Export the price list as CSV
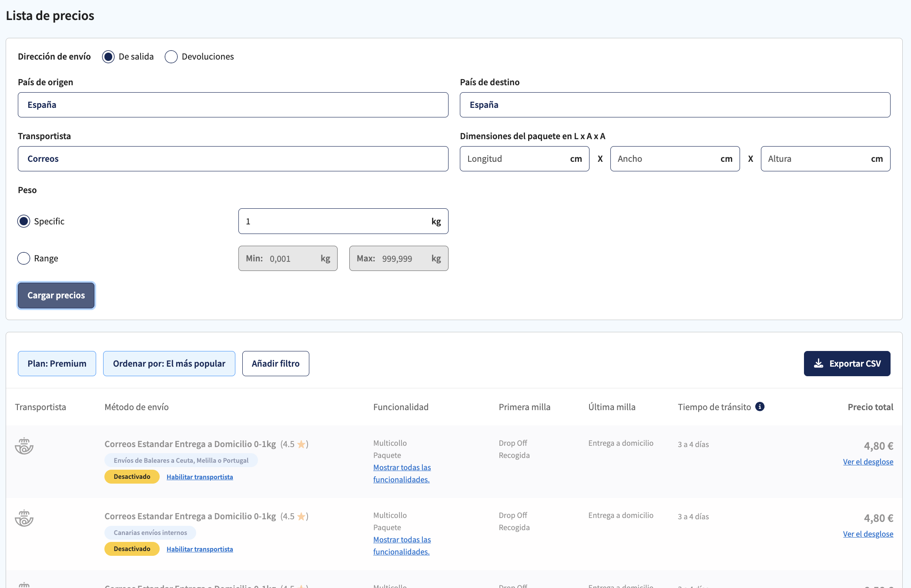 (847, 364)
